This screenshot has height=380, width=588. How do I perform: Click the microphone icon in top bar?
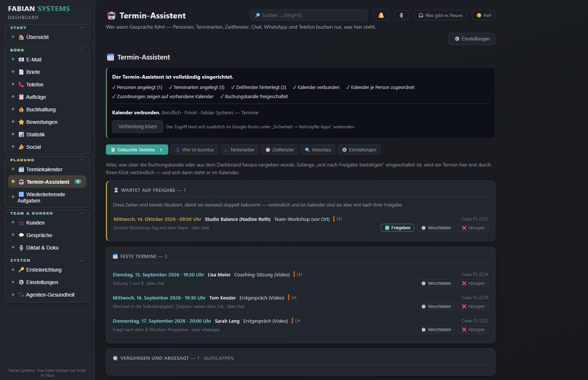[x=401, y=15]
